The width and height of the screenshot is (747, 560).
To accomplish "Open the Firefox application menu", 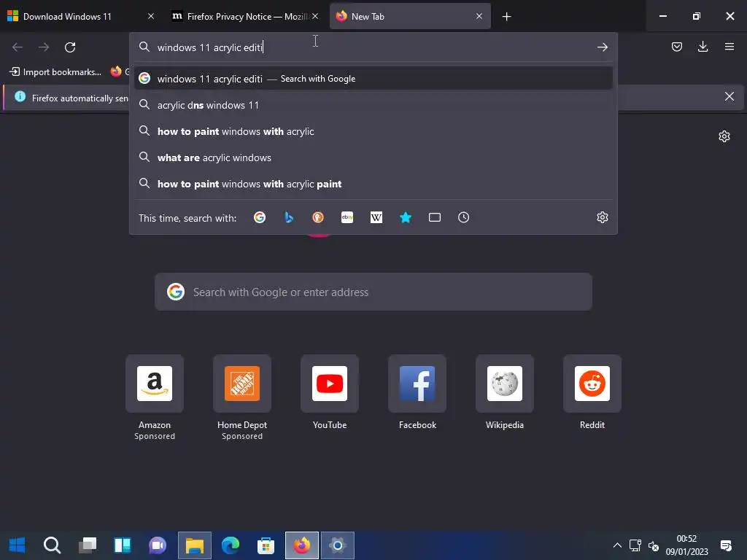I will pyautogui.click(x=729, y=47).
